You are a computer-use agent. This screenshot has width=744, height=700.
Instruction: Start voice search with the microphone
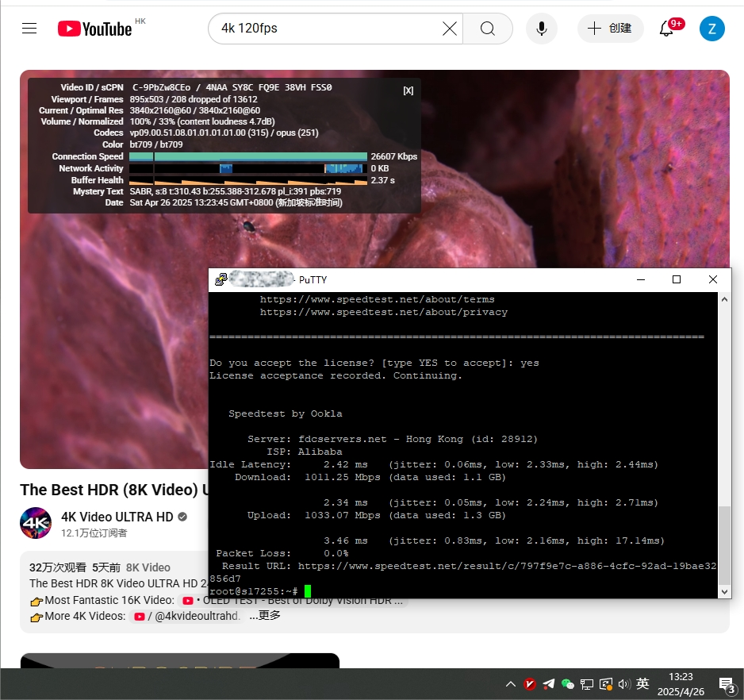pos(542,29)
